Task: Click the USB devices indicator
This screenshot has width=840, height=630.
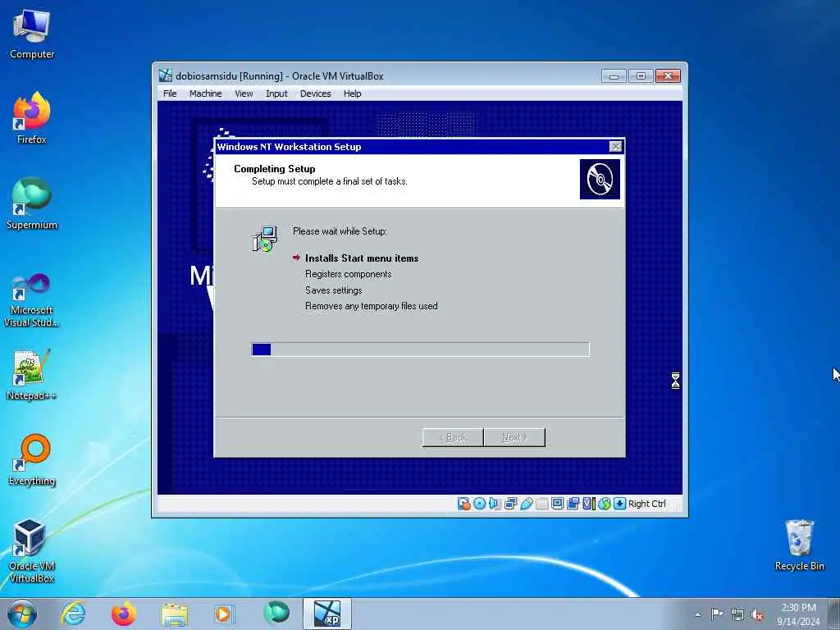Action: coord(526,504)
